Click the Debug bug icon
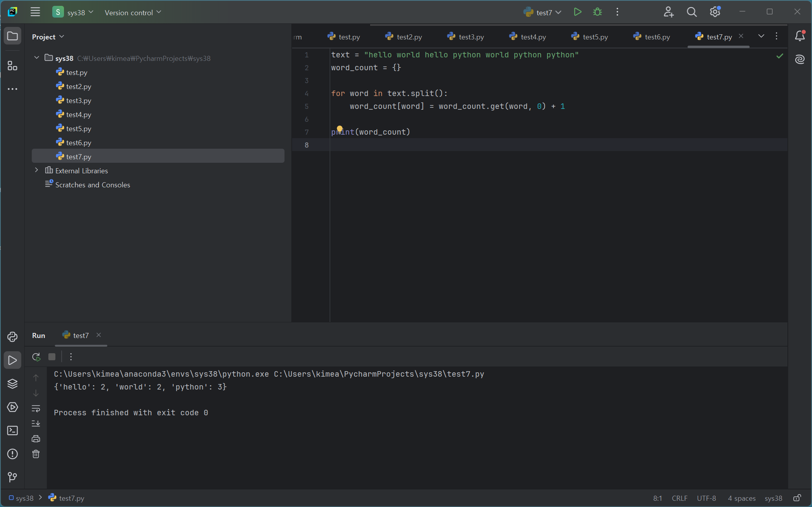Screen dimensions: 812x507 [597, 12]
